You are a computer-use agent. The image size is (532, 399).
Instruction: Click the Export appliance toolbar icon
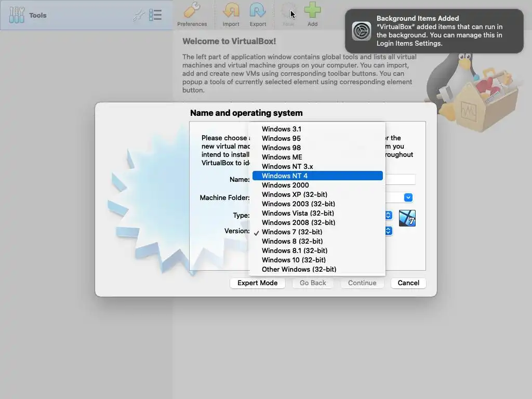pos(258,15)
